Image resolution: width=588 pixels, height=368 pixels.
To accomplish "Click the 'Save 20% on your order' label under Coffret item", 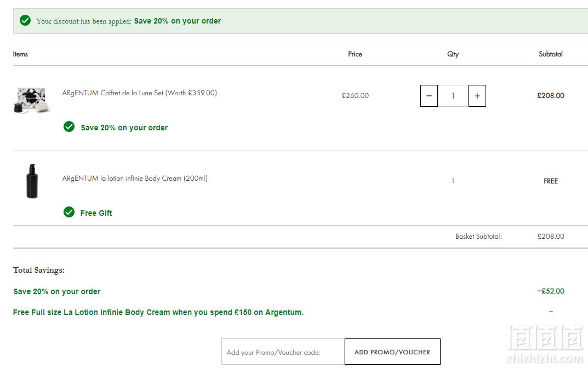I will 124,128.
